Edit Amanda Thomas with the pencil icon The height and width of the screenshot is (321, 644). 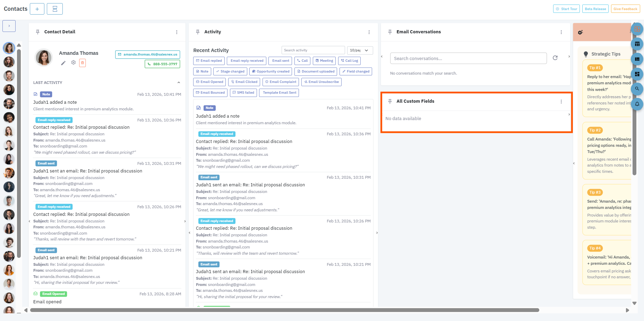(63, 63)
